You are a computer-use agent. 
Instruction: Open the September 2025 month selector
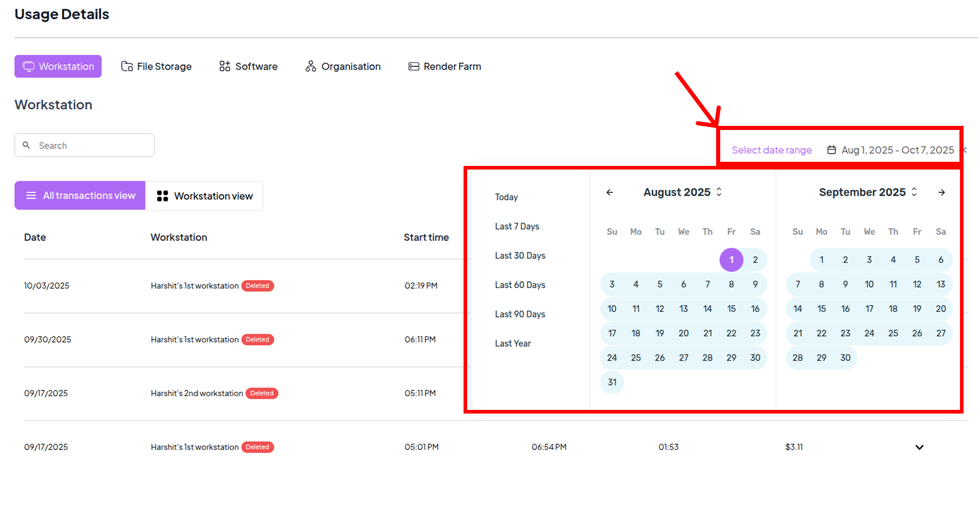pyautogui.click(x=868, y=192)
